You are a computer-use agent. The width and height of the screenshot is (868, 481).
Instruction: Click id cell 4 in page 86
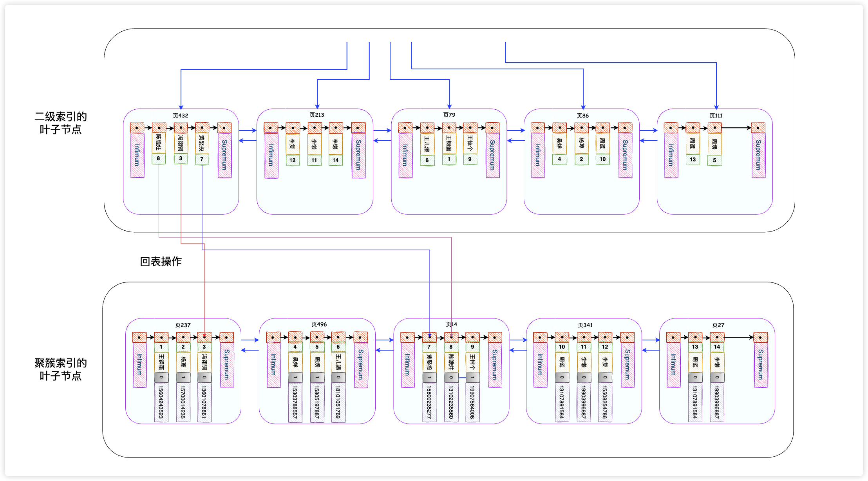point(559,159)
